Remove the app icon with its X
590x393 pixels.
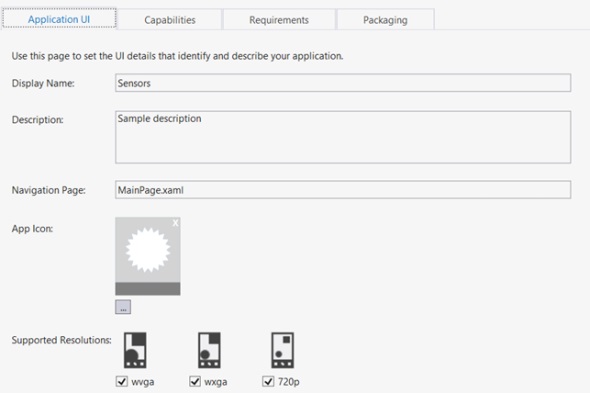[x=175, y=223]
